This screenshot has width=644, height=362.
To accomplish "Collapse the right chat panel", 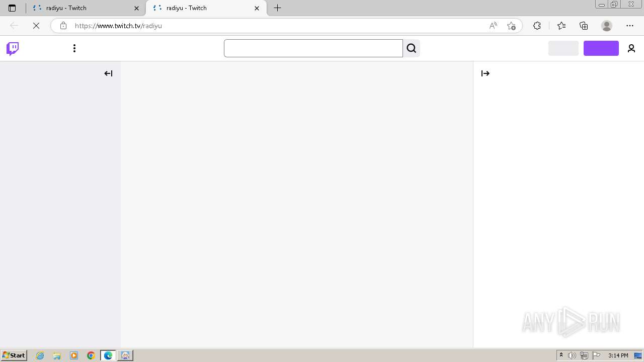I will [486, 73].
